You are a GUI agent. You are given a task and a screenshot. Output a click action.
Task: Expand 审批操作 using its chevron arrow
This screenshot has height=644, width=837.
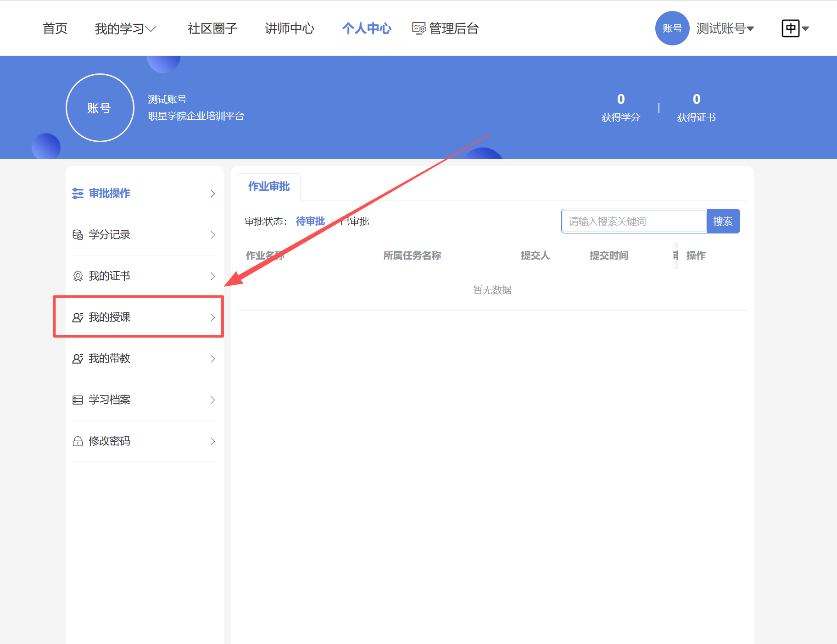coord(212,194)
